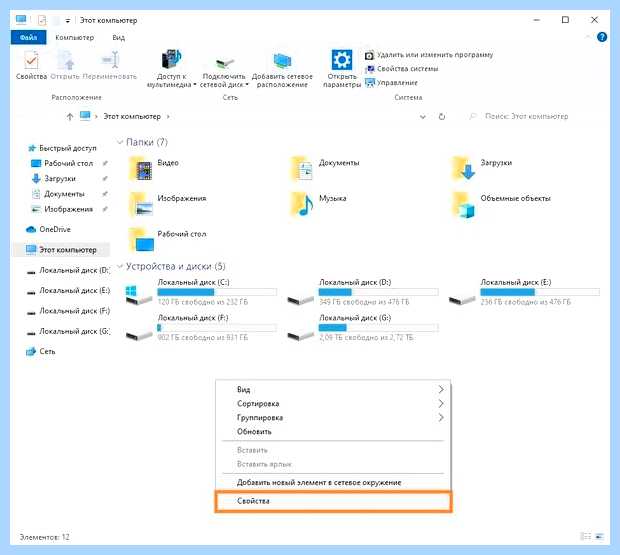This screenshot has height=555, width=620.
Task: Click the D: drive usage bar
Action: tap(378, 292)
